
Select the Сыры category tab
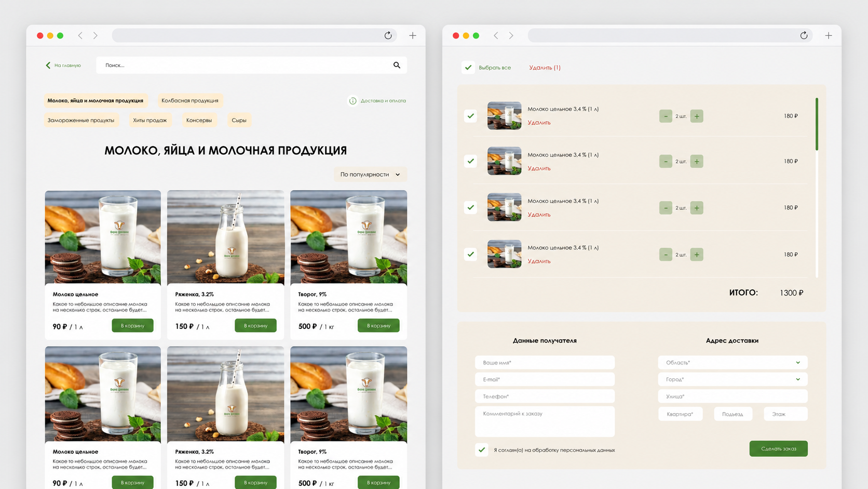[x=239, y=120]
